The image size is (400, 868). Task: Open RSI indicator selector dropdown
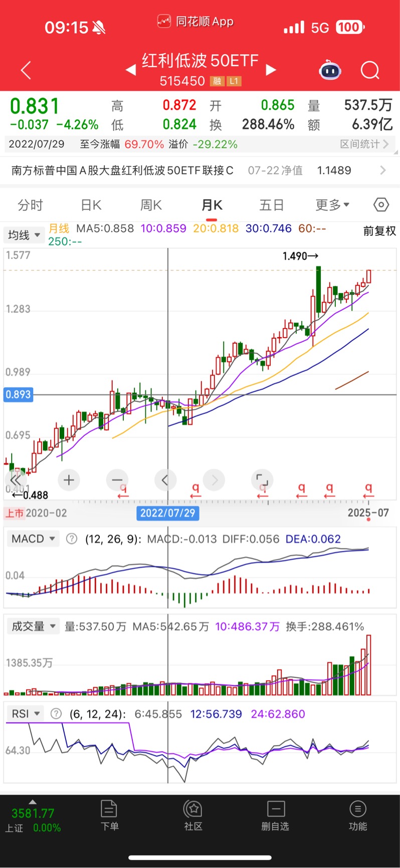(25, 713)
